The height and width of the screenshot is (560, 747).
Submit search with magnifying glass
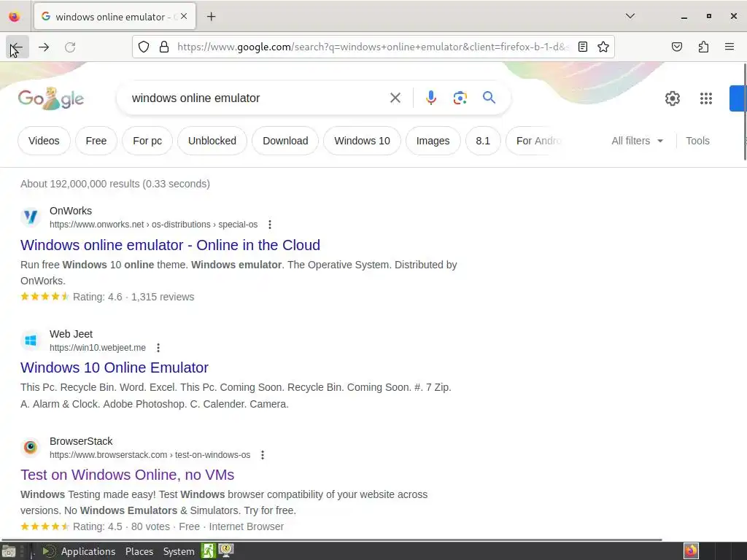[489, 98]
